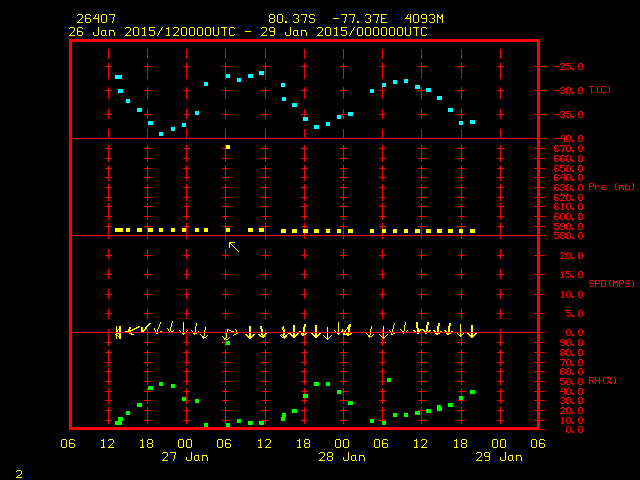Click the 28 Jan date label
This screenshot has height=480, width=640.
342,457
